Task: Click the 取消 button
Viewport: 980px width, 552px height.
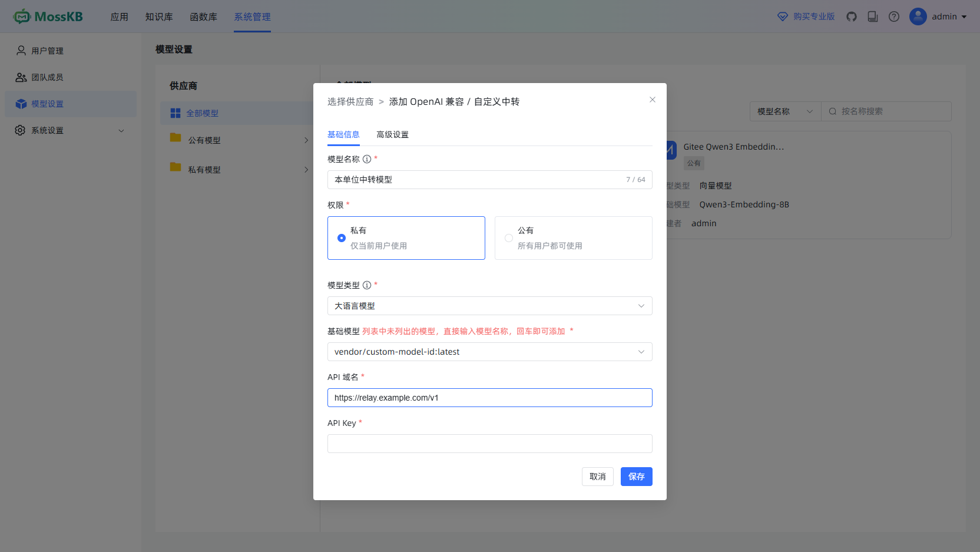Action: (x=598, y=477)
